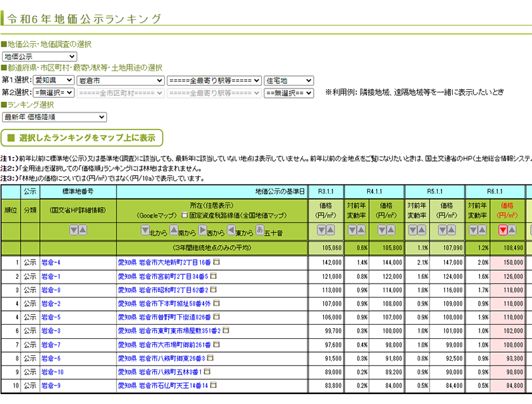
Task: Sort R5.1.1 価格 descending arrow
Action: pos(442,230)
